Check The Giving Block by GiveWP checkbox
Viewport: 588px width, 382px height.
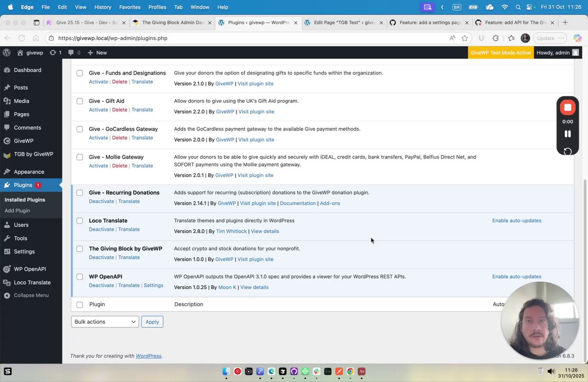(80, 249)
